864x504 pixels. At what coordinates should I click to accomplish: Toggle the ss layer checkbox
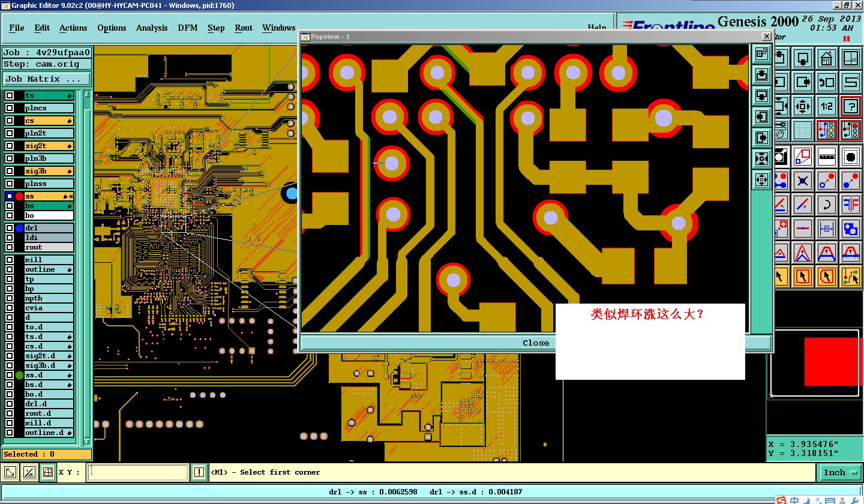coord(10,196)
